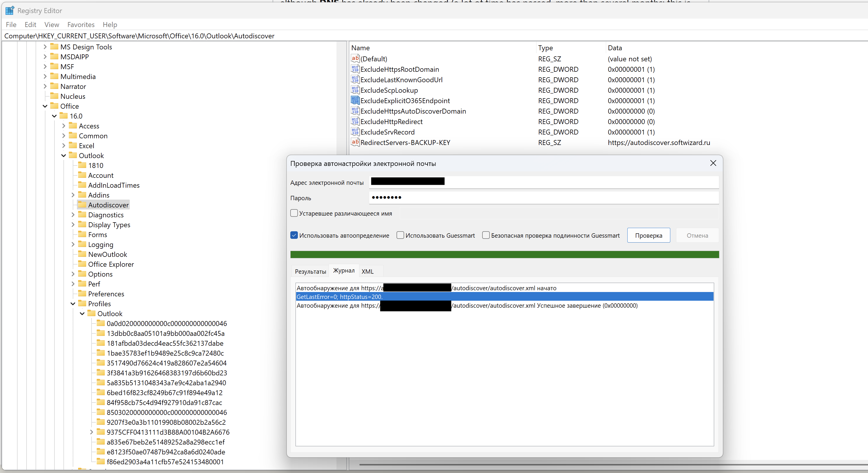868x473 pixels.
Task: Click the ExcludeExplicitO365Endpoint DWORD icon
Action: click(355, 101)
